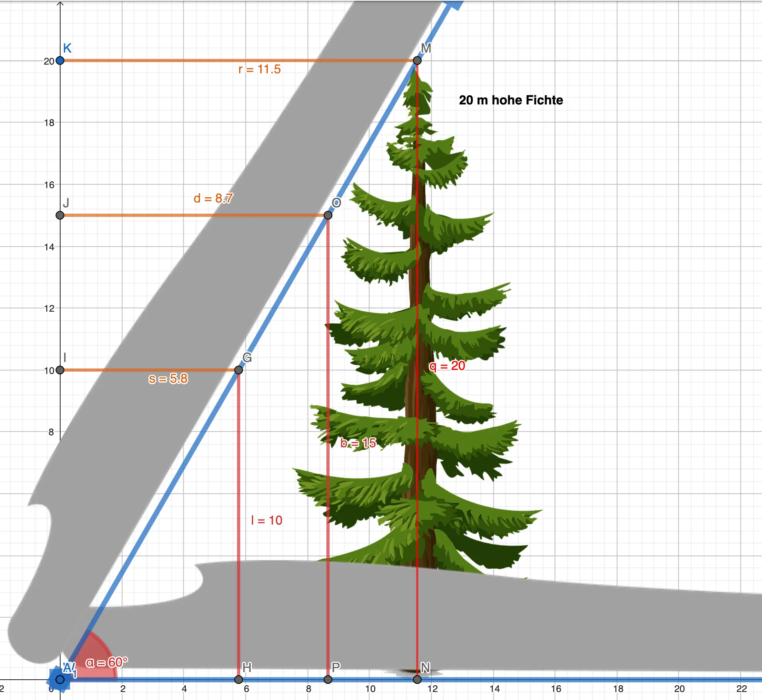The height and width of the screenshot is (700, 762).
Task: Select the orange segment from I to G
Action: (149, 370)
